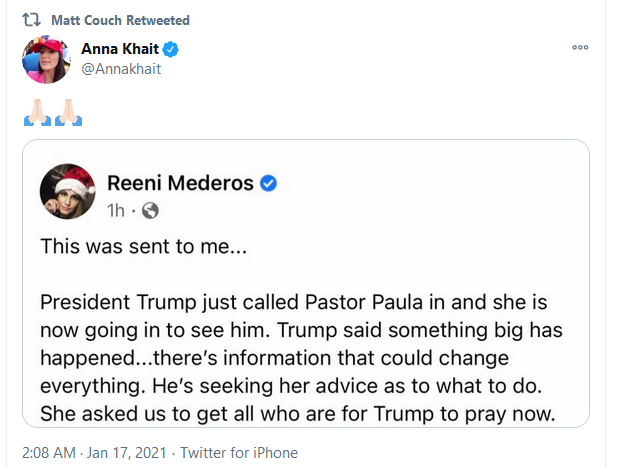Open Anna Khait's profile picture
The height and width of the screenshot is (468, 617).
(45, 60)
